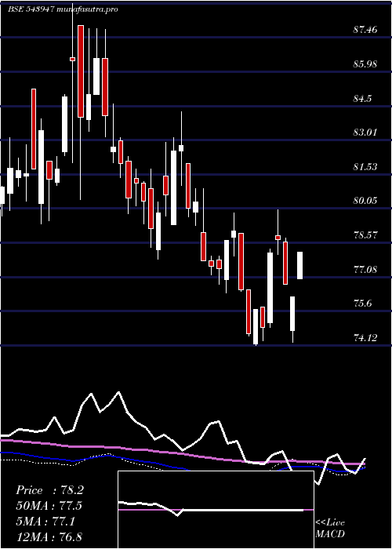
Task: Click the 50MA : 77.5 readout
Action: [x=49, y=506]
